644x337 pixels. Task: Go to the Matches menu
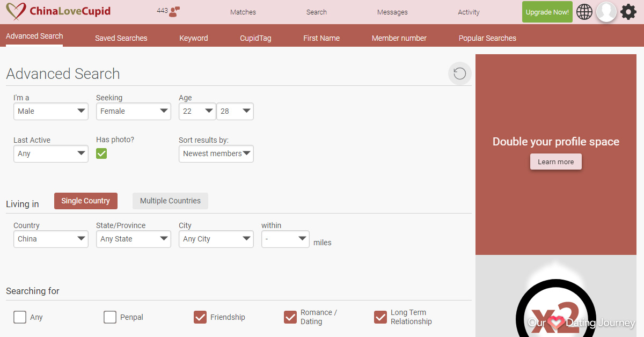[243, 12]
